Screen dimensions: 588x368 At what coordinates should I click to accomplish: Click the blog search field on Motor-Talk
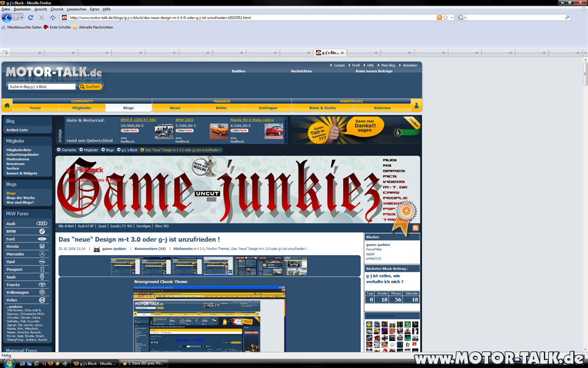(42, 86)
